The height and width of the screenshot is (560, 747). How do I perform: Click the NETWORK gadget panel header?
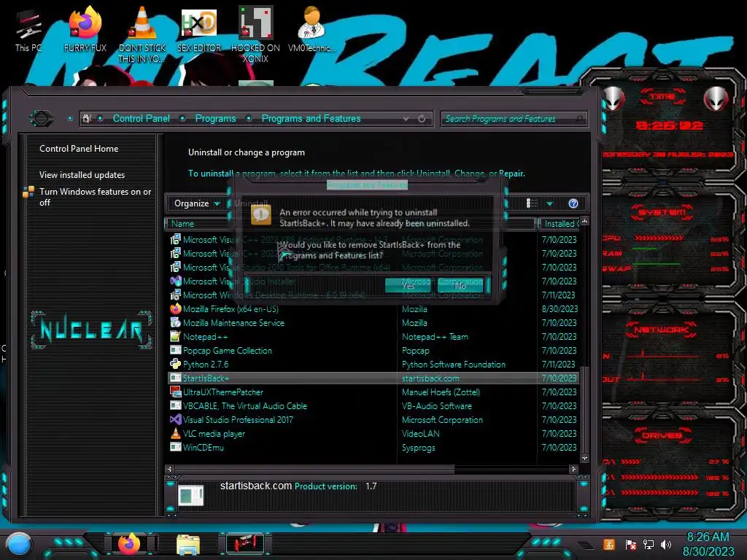pos(661,330)
